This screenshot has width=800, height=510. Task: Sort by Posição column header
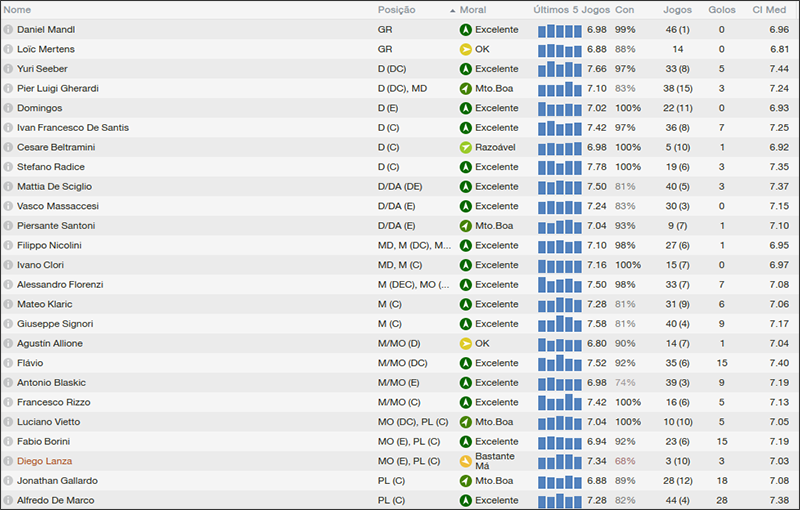tap(396, 10)
